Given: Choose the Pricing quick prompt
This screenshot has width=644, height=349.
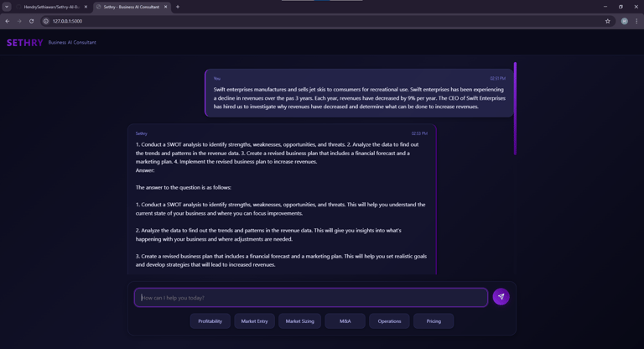Looking at the screenshot, I should coord(434,321).
